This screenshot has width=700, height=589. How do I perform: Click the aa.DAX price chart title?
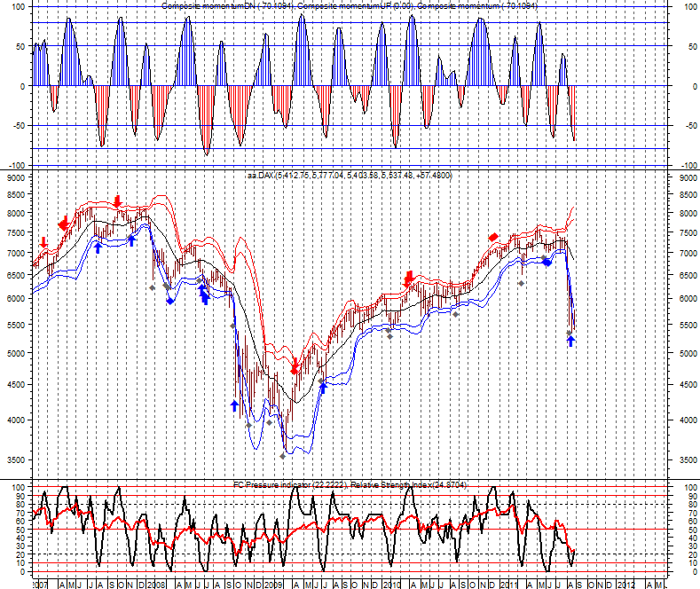coord(349,176)
